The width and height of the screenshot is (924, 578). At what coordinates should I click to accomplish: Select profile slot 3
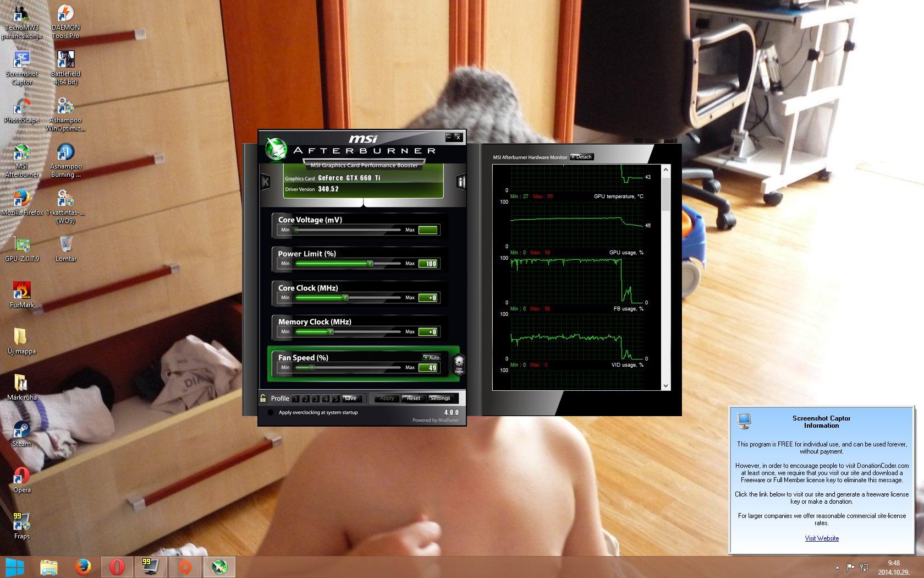(316, 399)
